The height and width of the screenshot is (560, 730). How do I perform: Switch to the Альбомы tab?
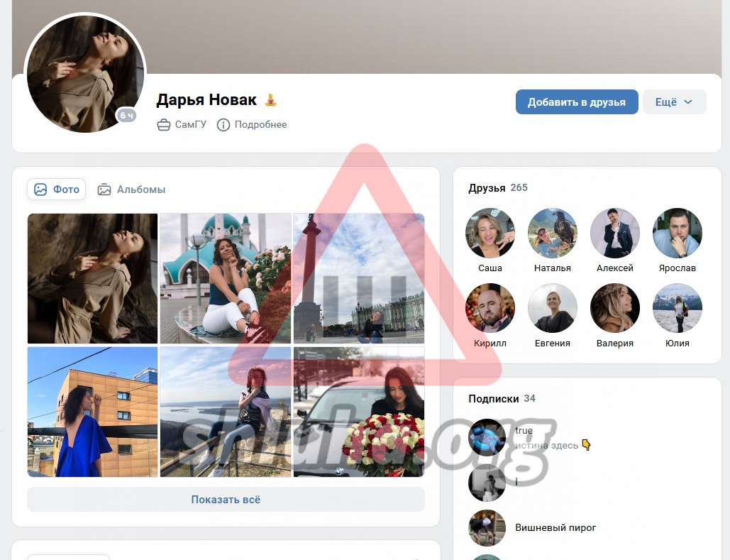point(131,190)
